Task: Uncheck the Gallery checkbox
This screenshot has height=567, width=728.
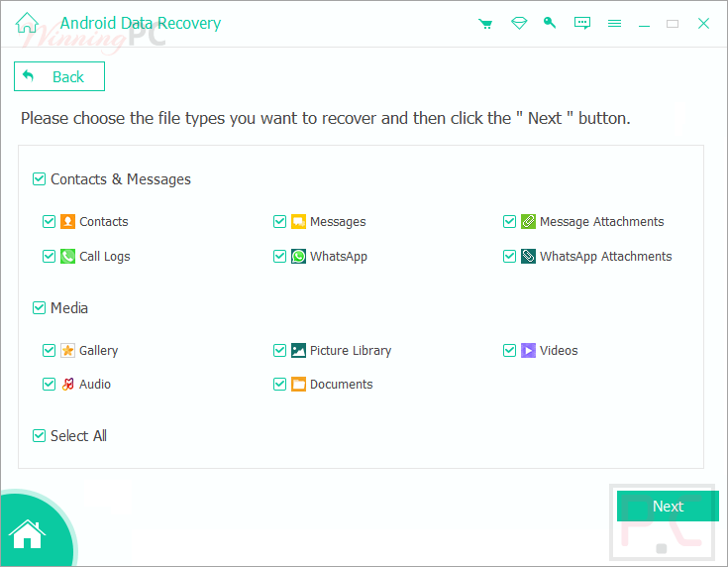Action: click(49, 350)
